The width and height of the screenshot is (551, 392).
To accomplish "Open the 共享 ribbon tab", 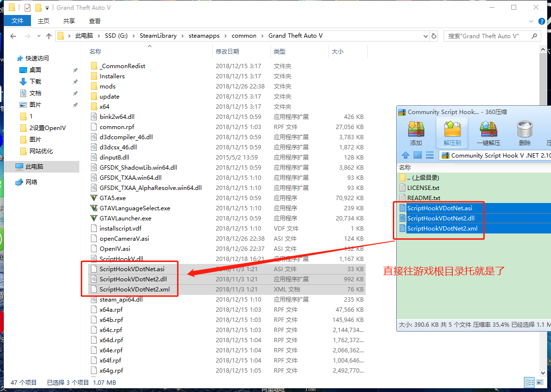I will pyautogui.click(x=69, y=21).
